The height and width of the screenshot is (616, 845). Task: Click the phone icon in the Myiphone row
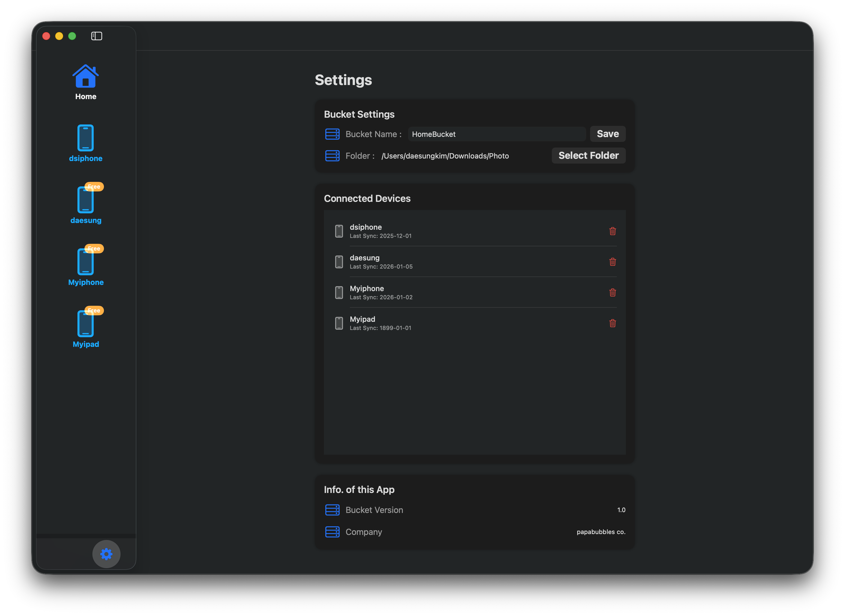pyautogui.click(x=339, y=292)
